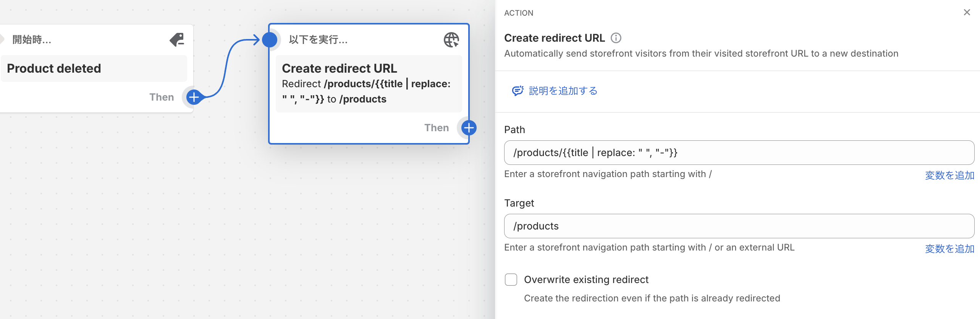Click the info icon beside Create redirect URL
The height and width of the screenshot is (319, 980).
[x=616, y=38]
